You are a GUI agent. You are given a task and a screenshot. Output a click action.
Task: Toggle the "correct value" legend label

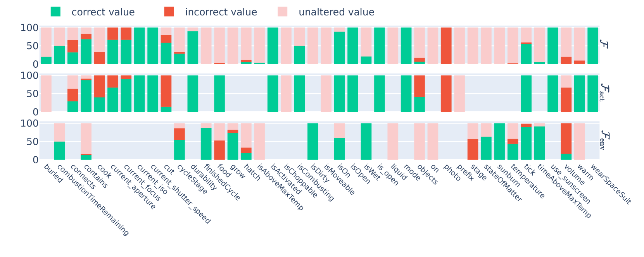[103, 12]
